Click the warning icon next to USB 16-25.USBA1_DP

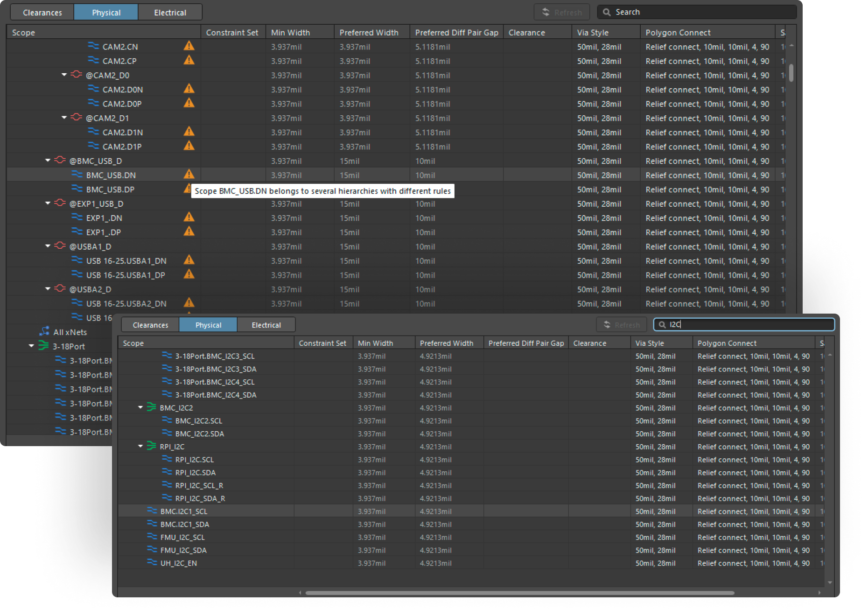189,274
